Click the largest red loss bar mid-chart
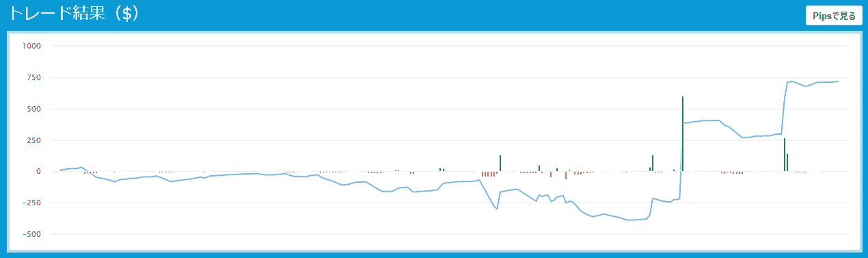Image resolution: width=868 pixels, height=258 pixels. pyautogui.click(x=566, y=175)
